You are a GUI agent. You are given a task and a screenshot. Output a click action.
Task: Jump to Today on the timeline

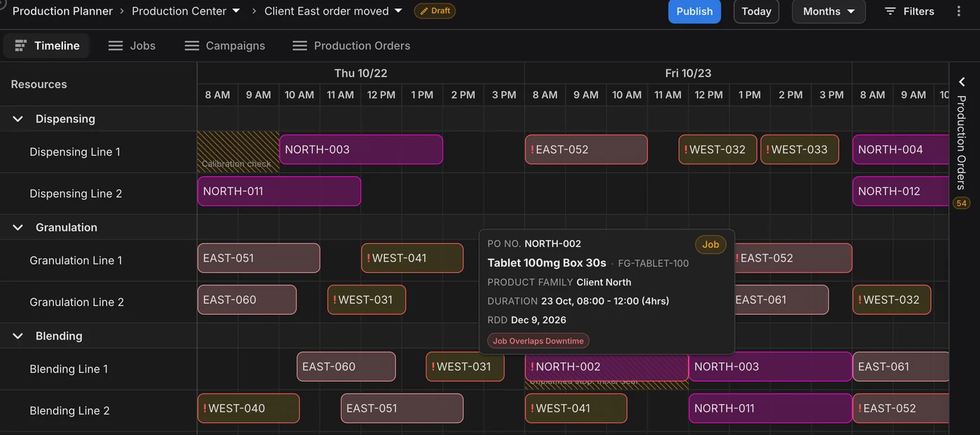[x=756, y=11]
